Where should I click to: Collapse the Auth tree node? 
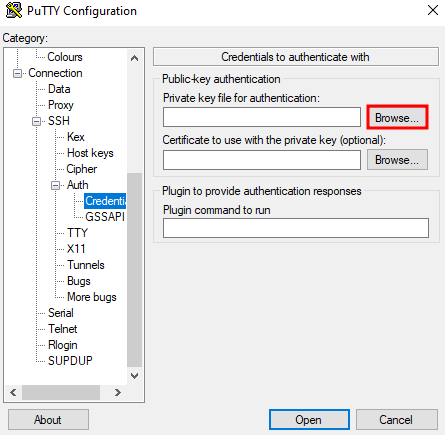pos(56,185)
